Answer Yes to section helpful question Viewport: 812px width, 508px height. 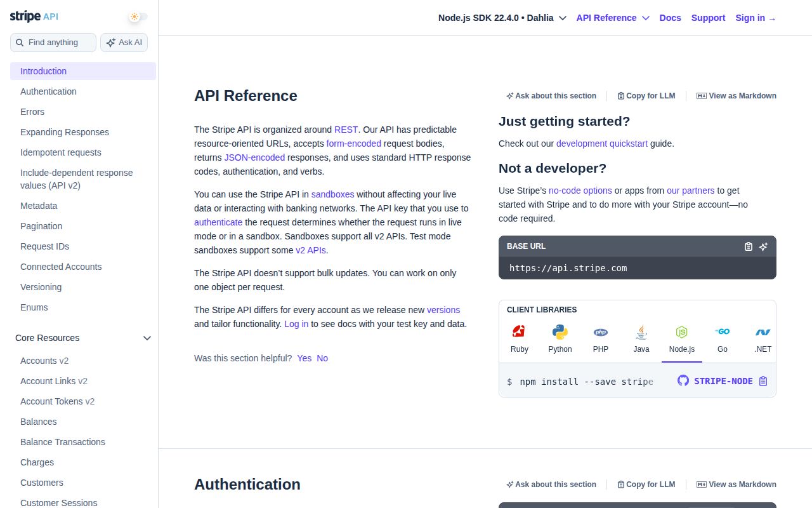point(304,358)
